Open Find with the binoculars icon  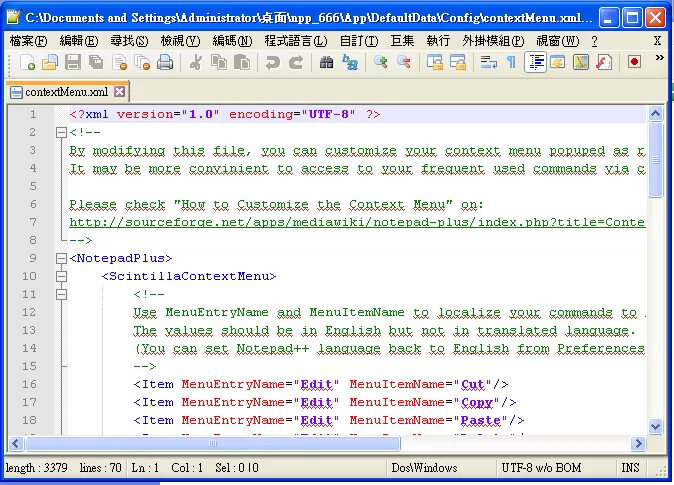click(x=327, y=62)
